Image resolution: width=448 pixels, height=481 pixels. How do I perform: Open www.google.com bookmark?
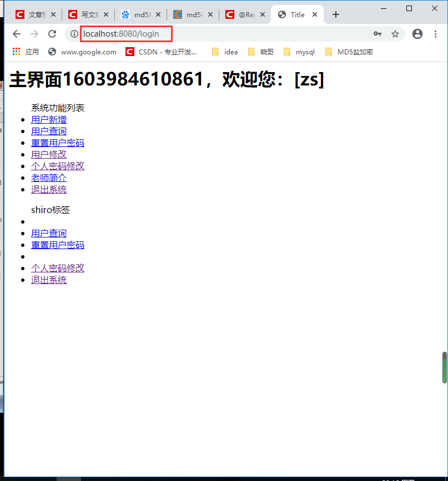click(x=82, y=52)
